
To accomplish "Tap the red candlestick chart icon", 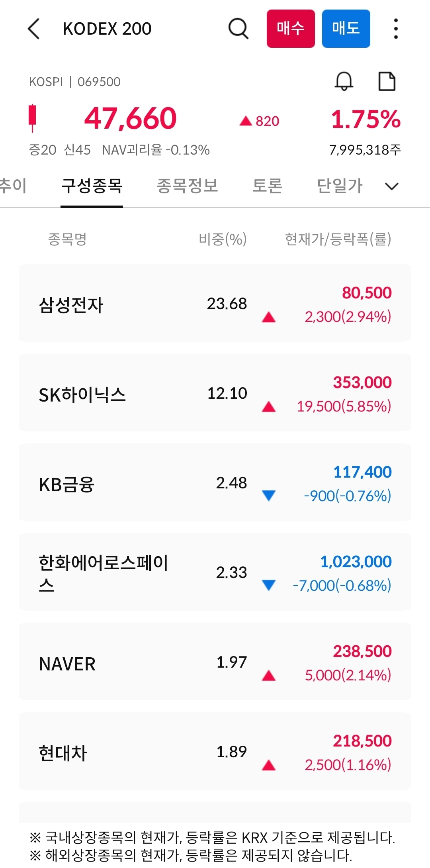I will click(33, 118).
